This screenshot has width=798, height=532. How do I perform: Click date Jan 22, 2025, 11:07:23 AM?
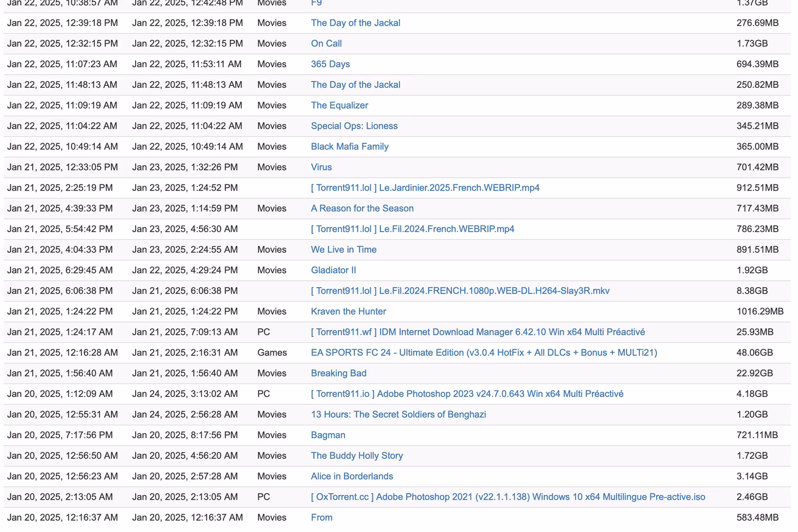click(x=62, y=64)
